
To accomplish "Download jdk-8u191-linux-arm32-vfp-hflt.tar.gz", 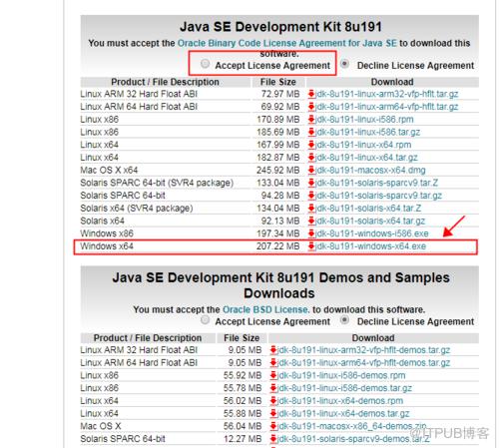I will tap(386, 94).
